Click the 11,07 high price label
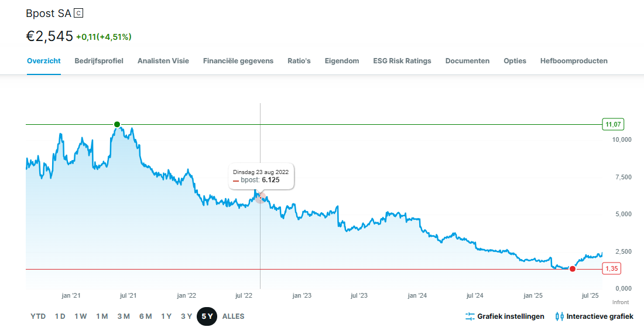The image size is (644, 327). pos(613,124)
